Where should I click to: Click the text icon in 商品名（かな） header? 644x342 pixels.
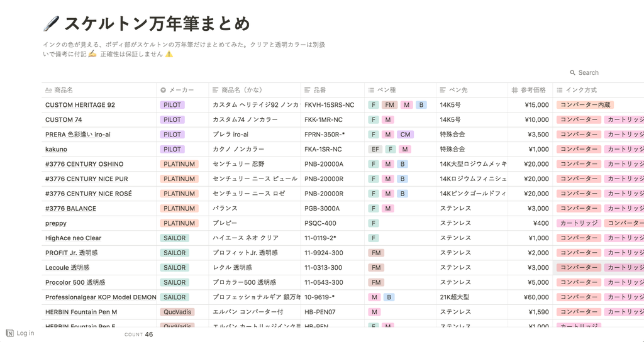pos(215,90)
